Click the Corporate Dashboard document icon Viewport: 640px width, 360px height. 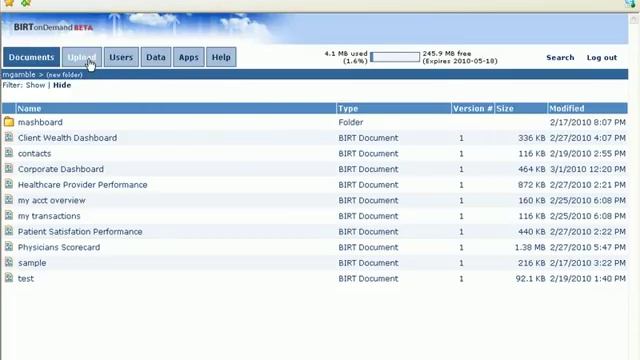pos(9,168)
